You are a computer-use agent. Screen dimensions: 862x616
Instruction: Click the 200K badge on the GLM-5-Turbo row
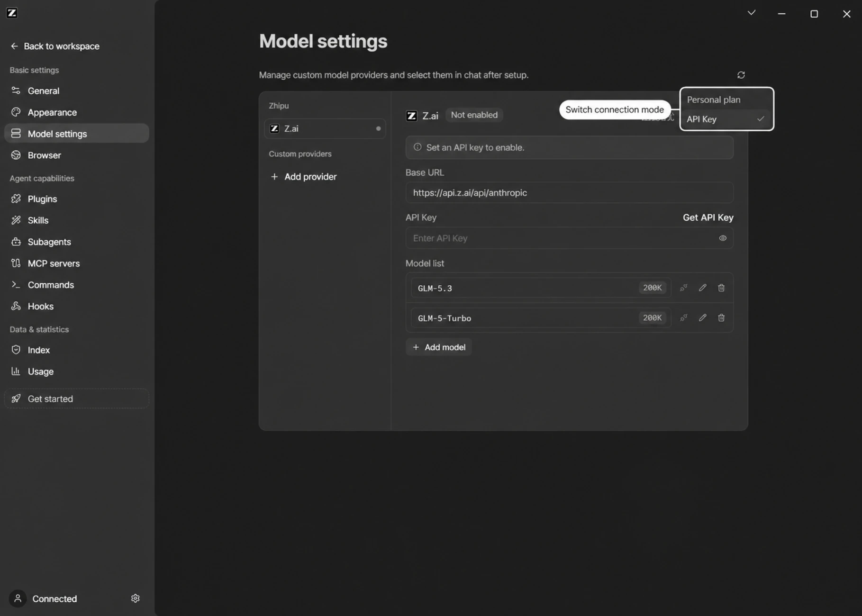[x=652, y=317]
